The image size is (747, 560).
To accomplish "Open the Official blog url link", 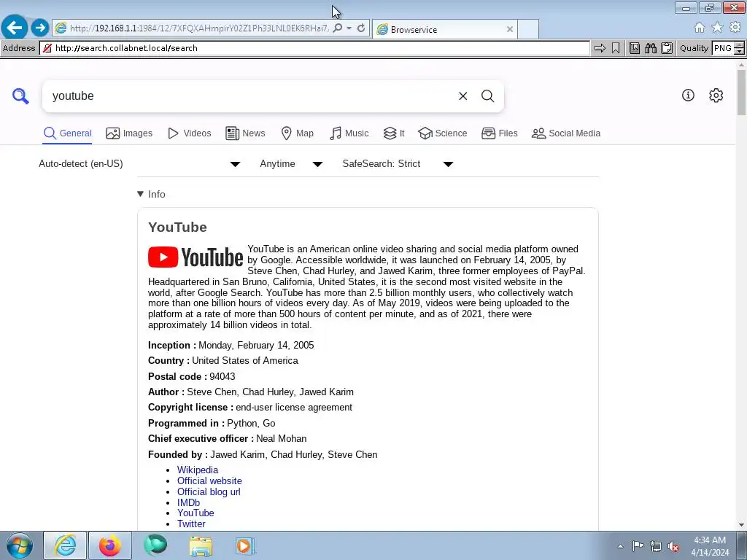I will point(209,492).
